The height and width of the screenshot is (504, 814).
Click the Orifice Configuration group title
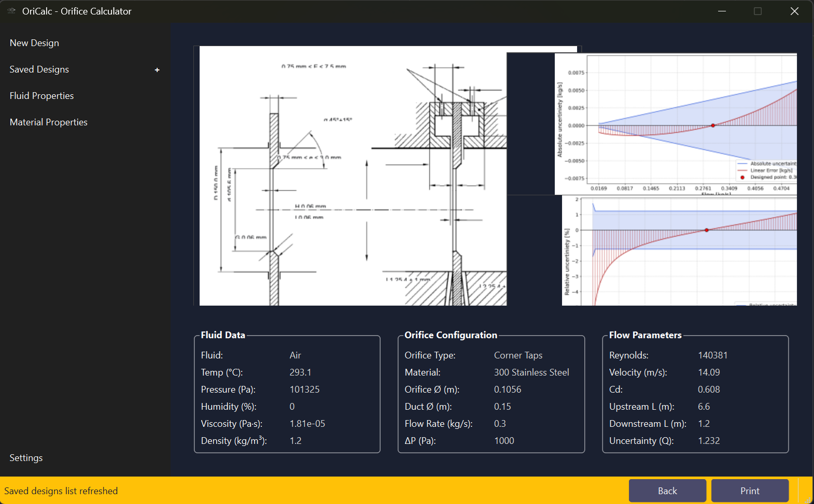point(451,335)
